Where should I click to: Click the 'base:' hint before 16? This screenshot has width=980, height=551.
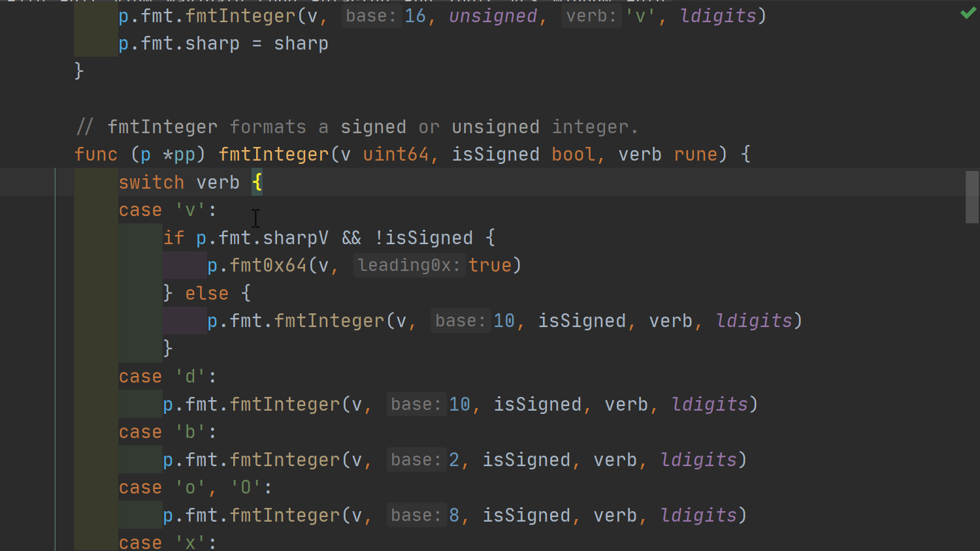coord(371,16)
